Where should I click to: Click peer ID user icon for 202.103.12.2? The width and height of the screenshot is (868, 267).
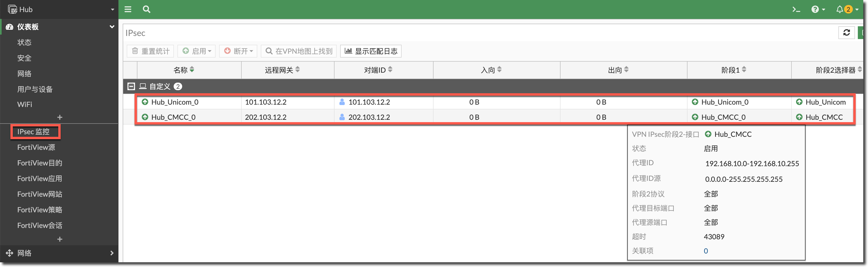pos(342,117)
